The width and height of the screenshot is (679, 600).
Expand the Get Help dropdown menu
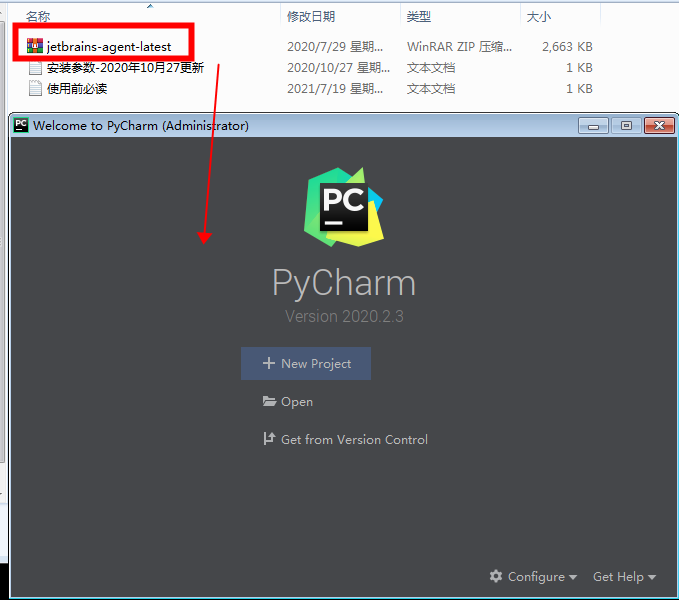[x=624, y=577]
